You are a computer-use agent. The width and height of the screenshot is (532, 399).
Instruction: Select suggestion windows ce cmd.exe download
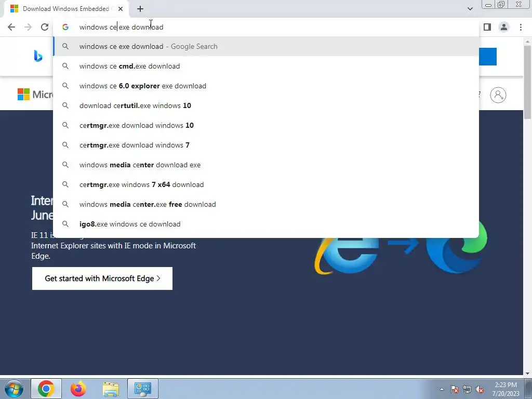point(266,66)
